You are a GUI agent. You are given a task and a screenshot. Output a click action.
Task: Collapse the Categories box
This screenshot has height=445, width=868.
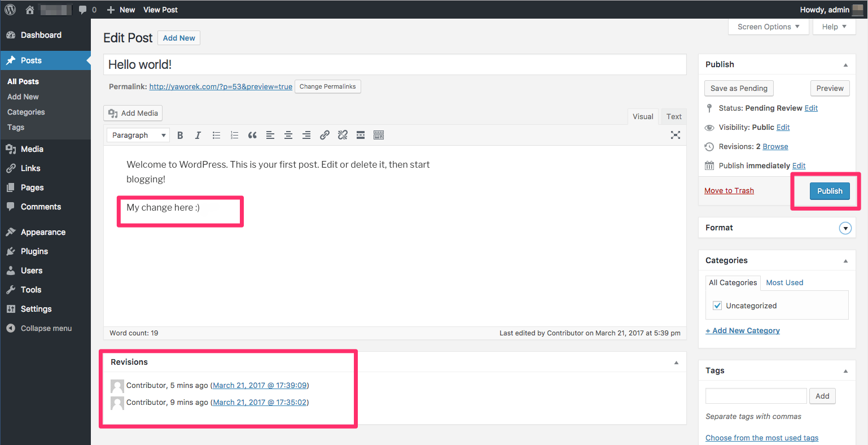[x=845, y=261]
